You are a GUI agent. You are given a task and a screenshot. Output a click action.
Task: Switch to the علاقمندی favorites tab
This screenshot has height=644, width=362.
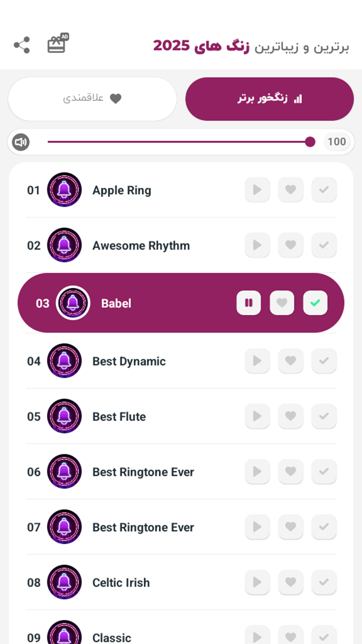point(93,99)
